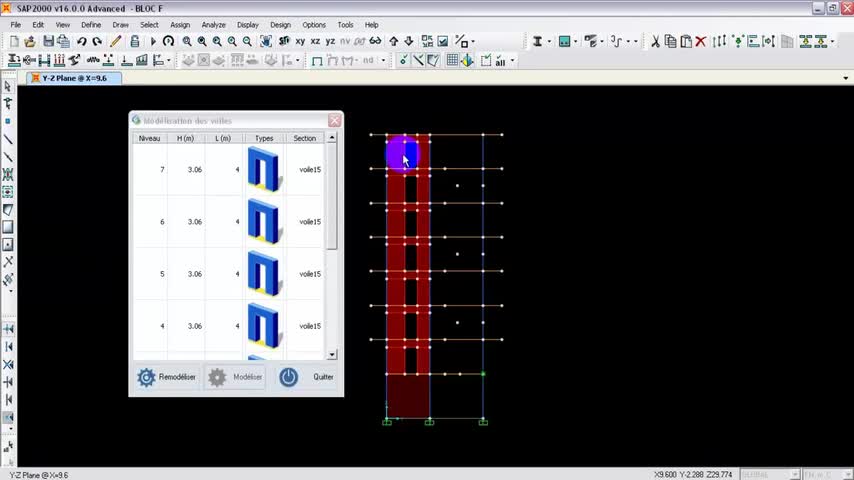Screen dimensions: 854x480
Task: Click the Remodéliser button
Action: pos(167,377)
